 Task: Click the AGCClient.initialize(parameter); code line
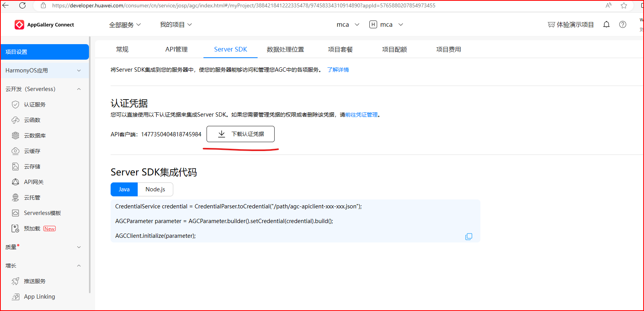[x=155, y=236]
